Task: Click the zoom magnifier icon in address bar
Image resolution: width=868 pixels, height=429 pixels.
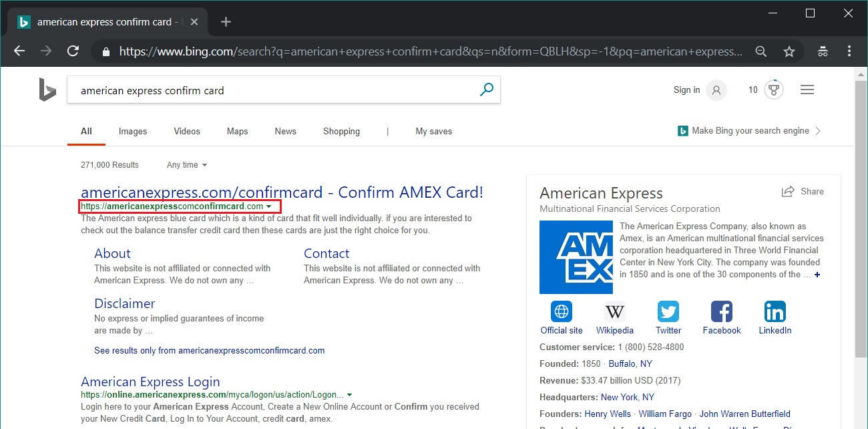Action: (x=761, y=51)
